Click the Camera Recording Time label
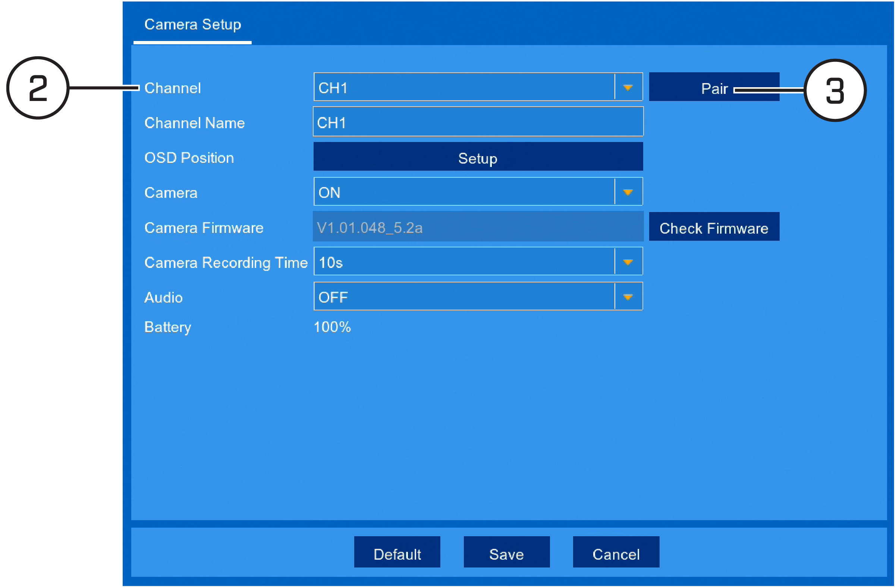896x588 pixels. pos(226,263)
